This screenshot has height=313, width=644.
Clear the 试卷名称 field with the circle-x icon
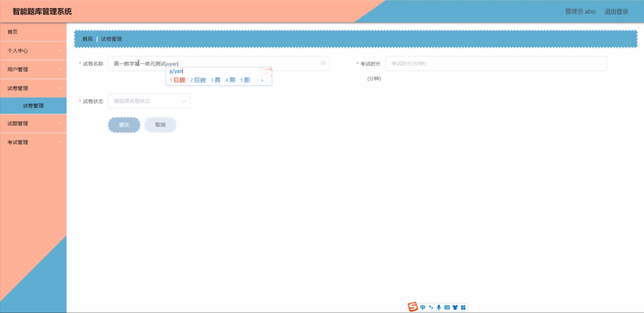point(323,63)
